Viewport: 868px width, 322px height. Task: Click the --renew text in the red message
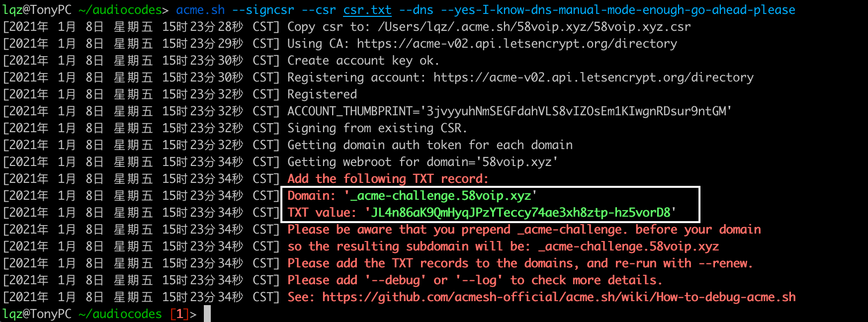pyautogui.click(x=725, y=263)
